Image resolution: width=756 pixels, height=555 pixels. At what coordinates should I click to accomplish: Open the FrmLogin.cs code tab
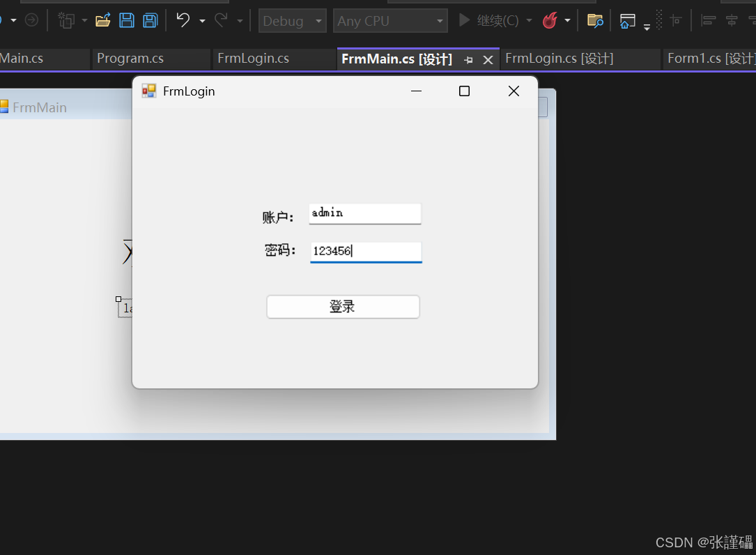(x=253, y=59)
